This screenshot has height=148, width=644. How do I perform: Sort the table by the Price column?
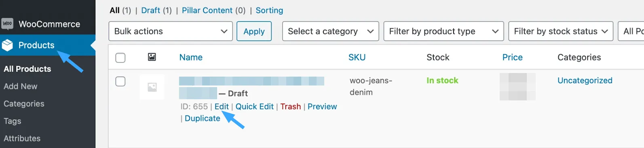coord(513,57)
